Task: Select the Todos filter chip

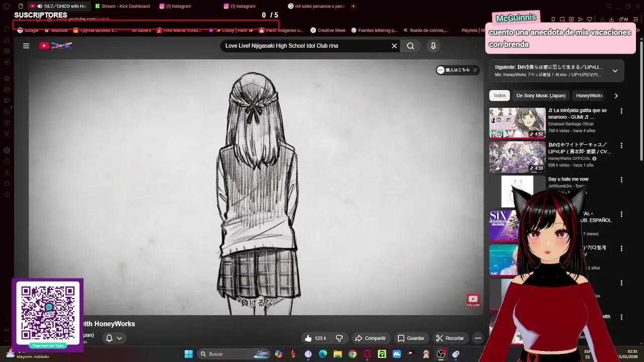Action: 500,96
